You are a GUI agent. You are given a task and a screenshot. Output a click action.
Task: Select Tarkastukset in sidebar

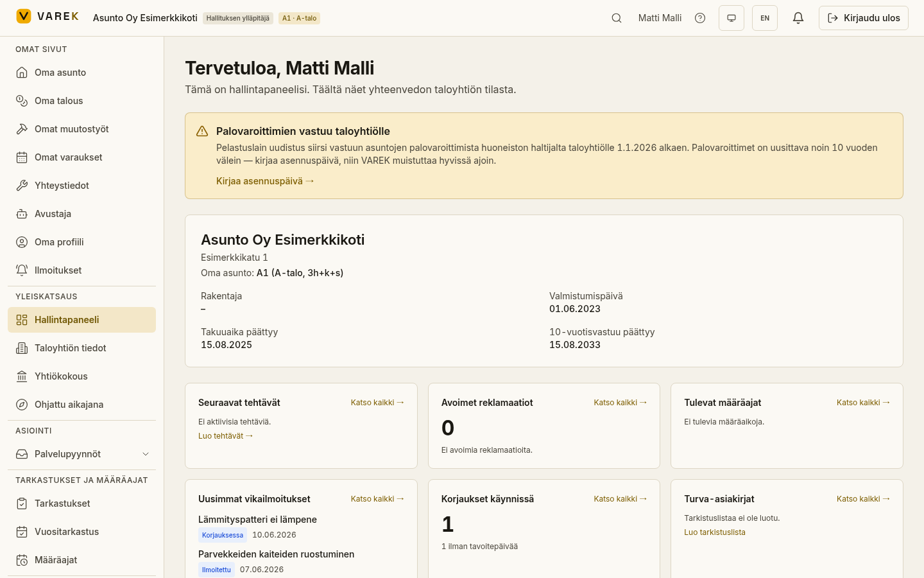(81, 504)
